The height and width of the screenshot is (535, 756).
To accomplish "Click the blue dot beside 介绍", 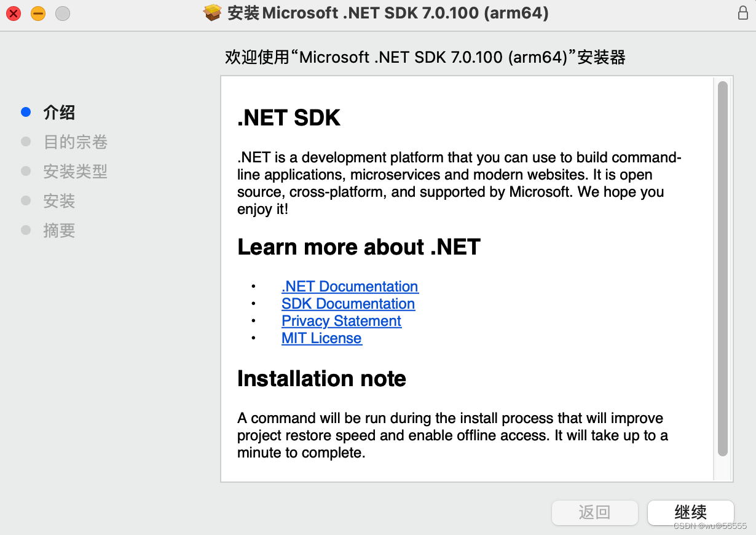I will (x=26, y=112).
